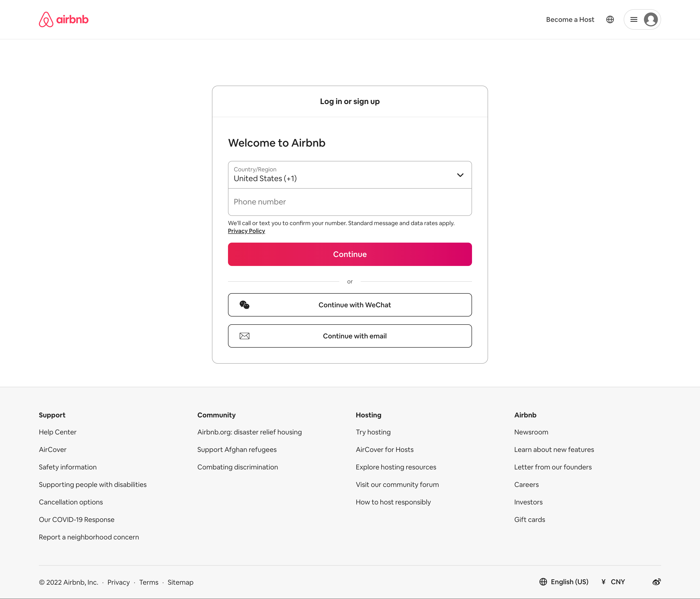Open the Careers link
Image resolution: width=700 pixels, height=599 pixels.
(x=526, y=485)
